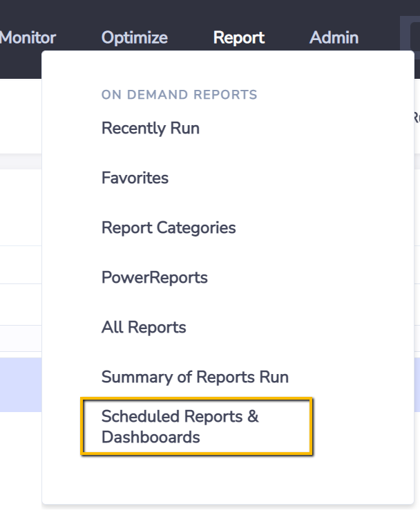View All Reports
The image size is (420, 522).
point(144,327)
